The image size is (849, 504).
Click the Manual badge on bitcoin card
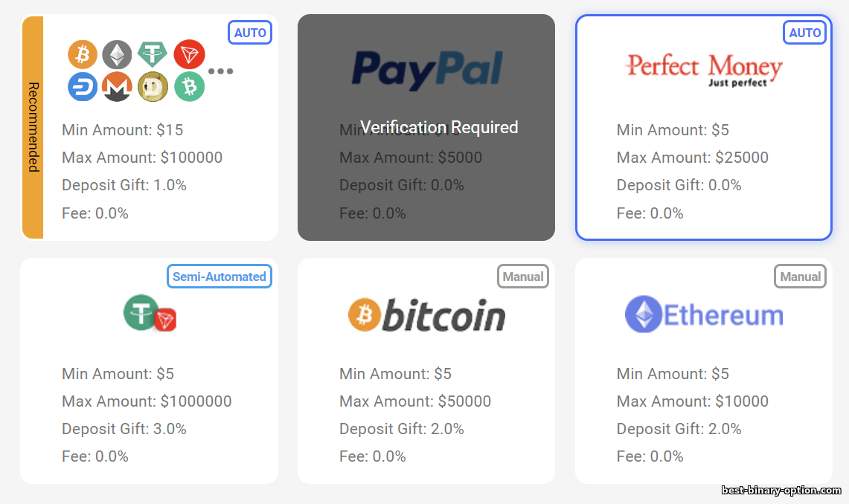pos(523,277)
